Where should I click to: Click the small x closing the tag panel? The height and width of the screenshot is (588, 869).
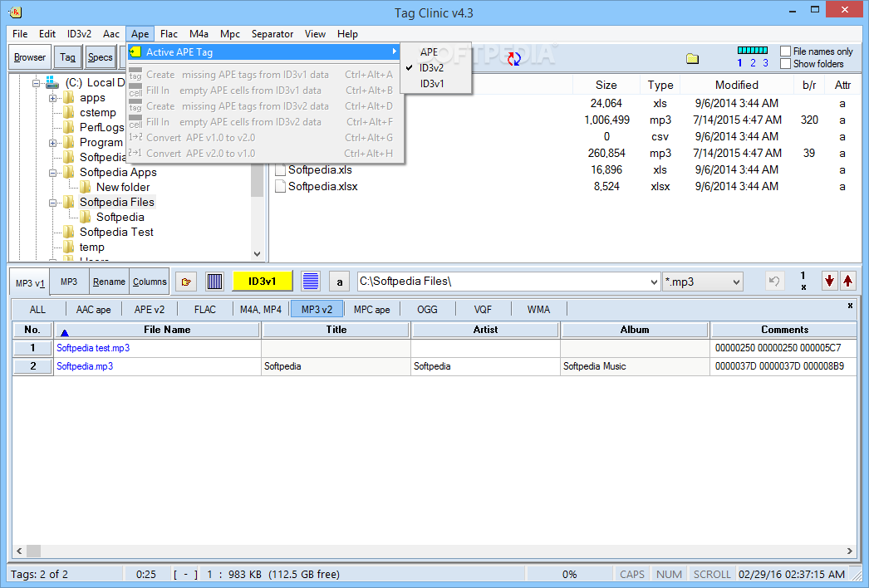point(850,306)
